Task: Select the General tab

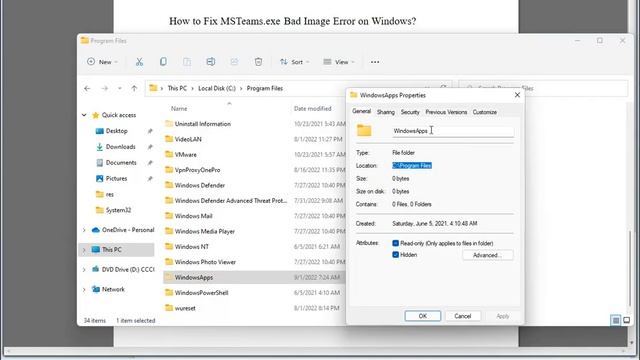Action: pos(361,111)
